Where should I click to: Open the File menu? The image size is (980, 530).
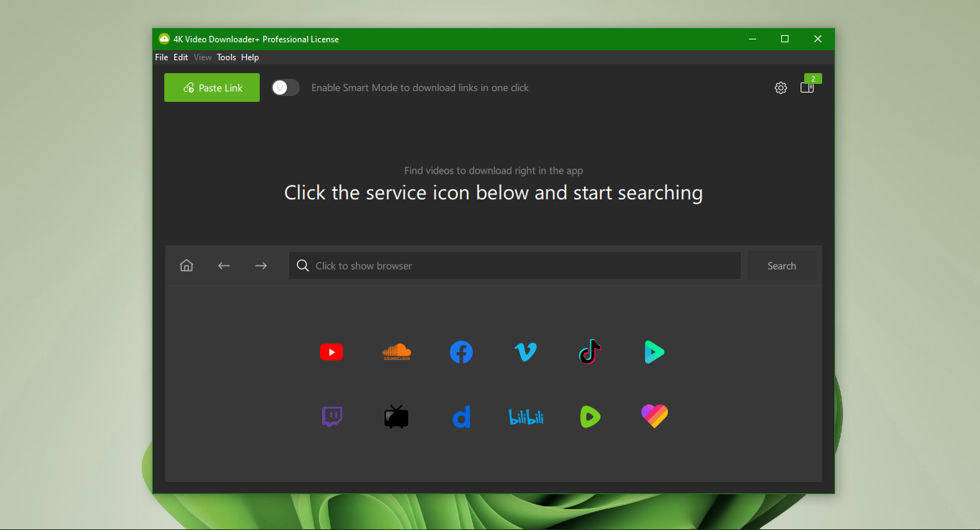click(x=161, y=57)
